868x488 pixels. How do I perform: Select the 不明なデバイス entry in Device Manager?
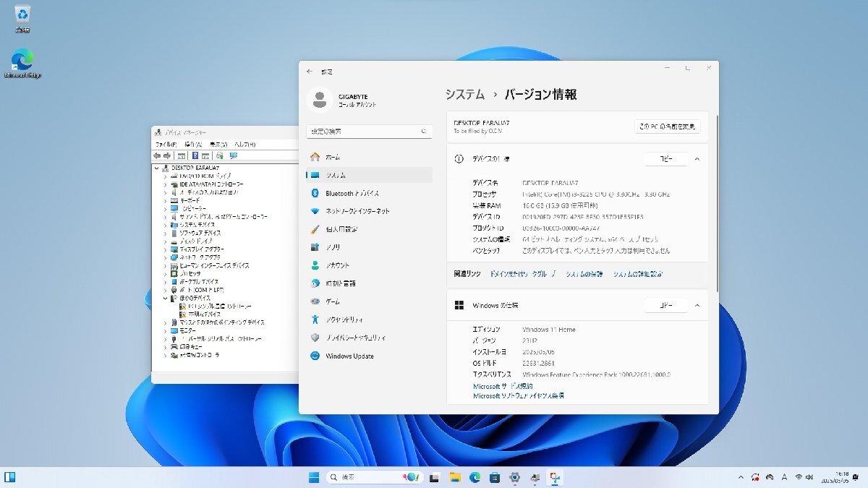click(x=200, y=314)
